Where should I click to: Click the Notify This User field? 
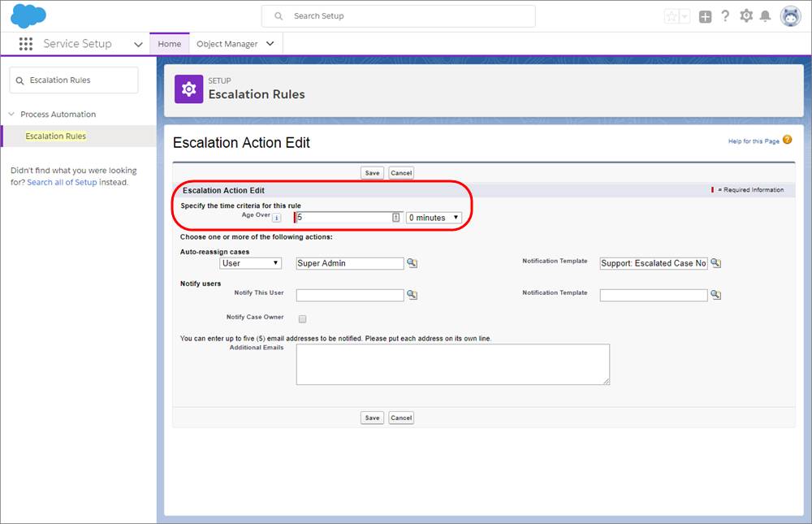(x=349, y=295)
